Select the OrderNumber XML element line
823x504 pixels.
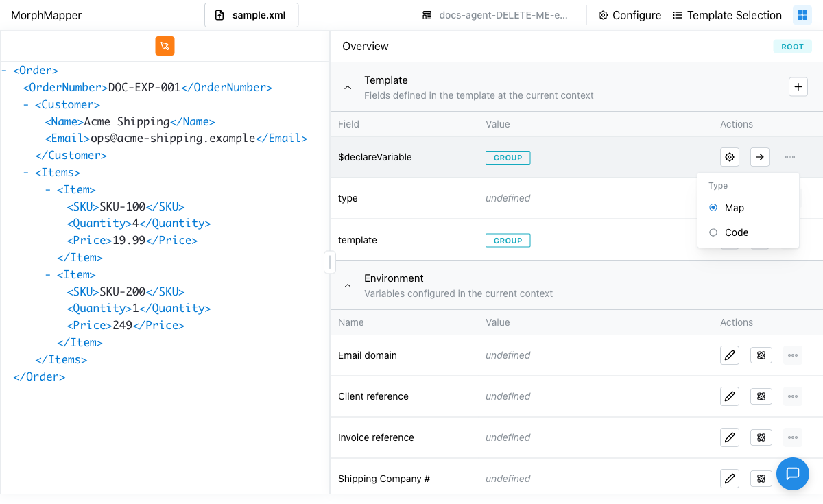148,88
